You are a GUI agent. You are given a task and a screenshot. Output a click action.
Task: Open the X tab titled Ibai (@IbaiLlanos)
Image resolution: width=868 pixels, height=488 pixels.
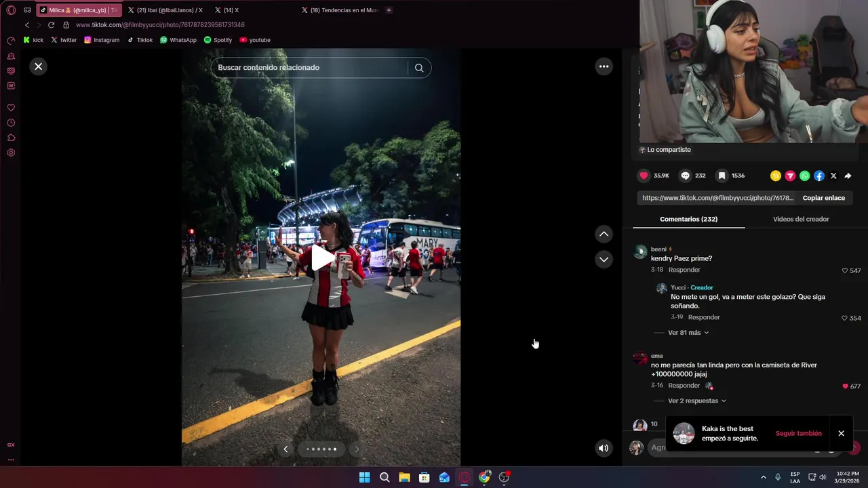click(x=165, y=10)
